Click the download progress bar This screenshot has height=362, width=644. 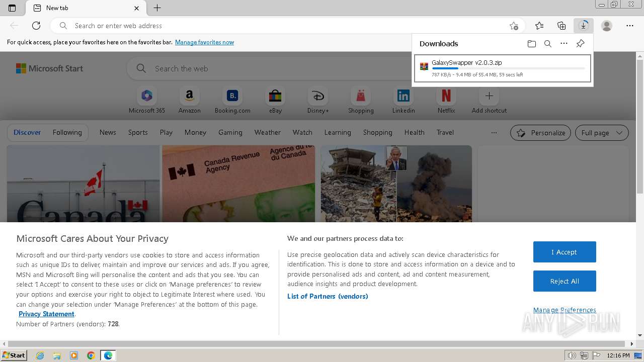508,68
